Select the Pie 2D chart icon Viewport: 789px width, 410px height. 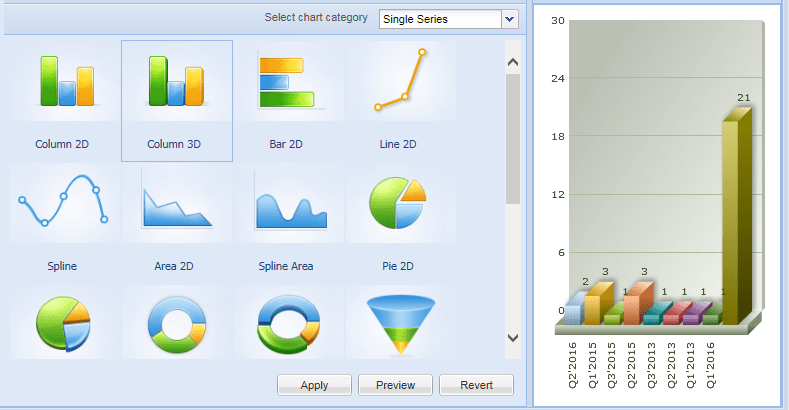(x=398, y=203)
